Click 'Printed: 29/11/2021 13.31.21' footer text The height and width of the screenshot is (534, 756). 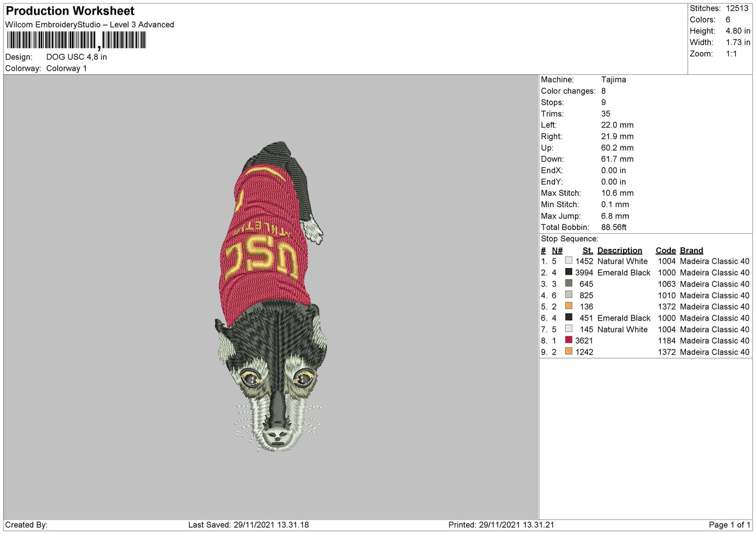point(501,525)
